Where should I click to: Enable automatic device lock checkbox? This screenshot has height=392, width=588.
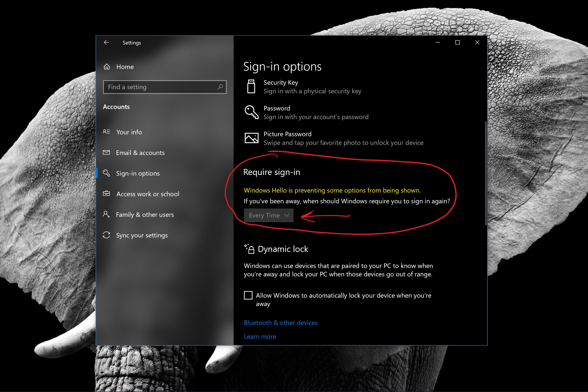click(x=248, y=295)
